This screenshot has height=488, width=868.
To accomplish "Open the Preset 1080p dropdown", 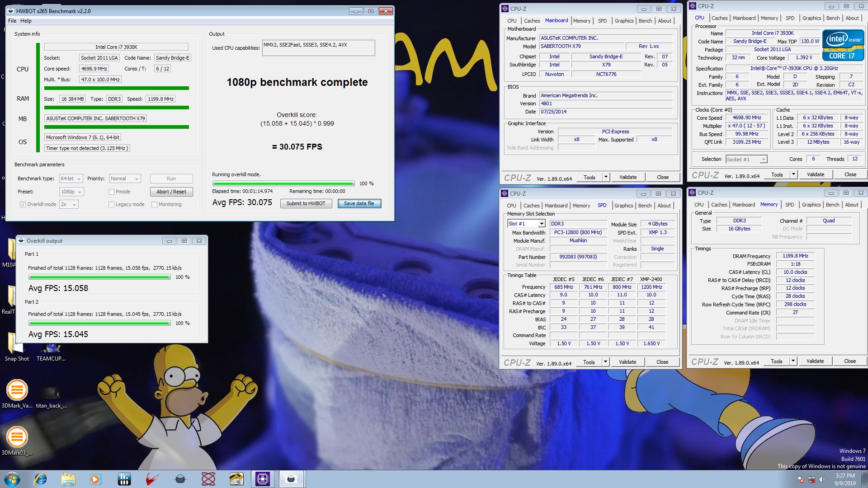I will (x=71, y=192).
